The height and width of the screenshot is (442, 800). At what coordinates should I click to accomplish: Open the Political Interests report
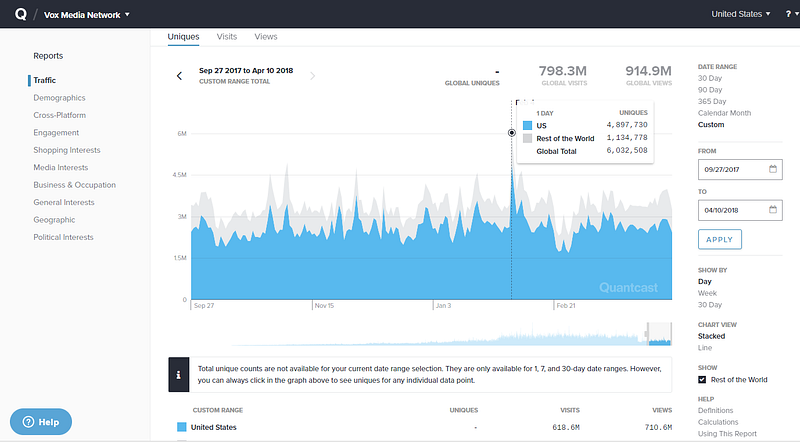(63, 237)
